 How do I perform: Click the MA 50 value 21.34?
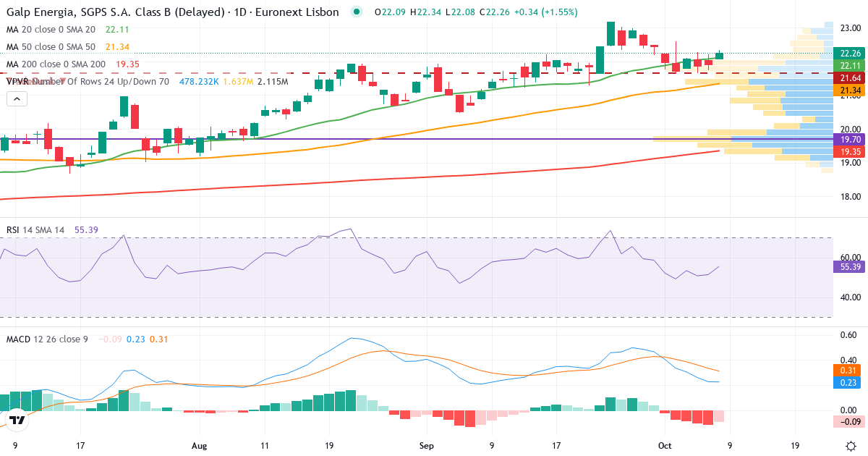(117, 47)
